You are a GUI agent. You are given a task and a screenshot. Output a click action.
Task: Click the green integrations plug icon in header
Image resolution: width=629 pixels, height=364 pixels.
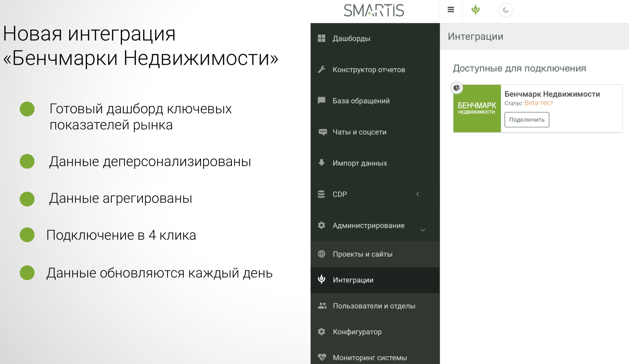tap(476, 10)
